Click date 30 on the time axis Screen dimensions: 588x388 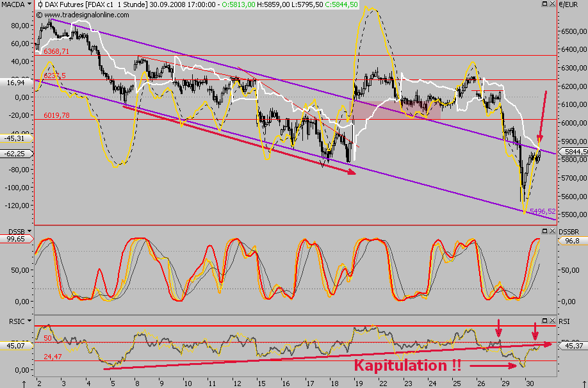(530, 384)
